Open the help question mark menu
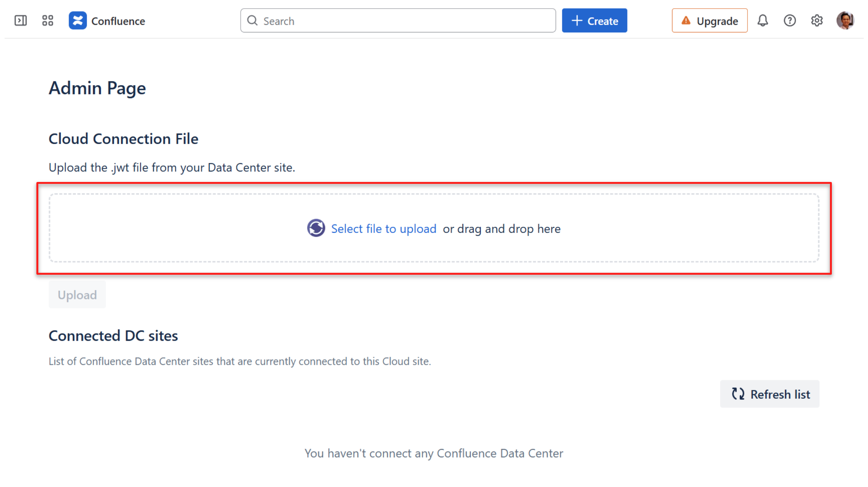 [x=789, y=21]
